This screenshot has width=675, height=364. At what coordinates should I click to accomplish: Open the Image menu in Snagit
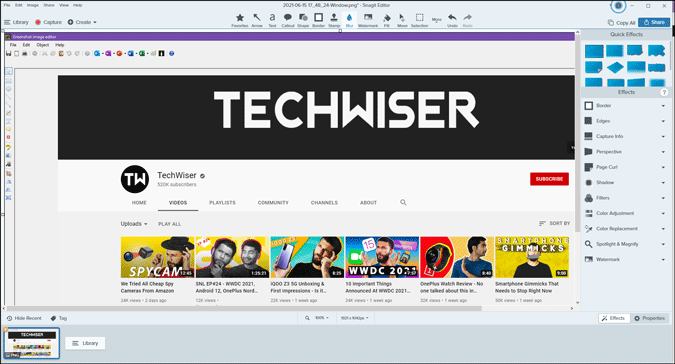pyautogui.click(x=33, y=5)
